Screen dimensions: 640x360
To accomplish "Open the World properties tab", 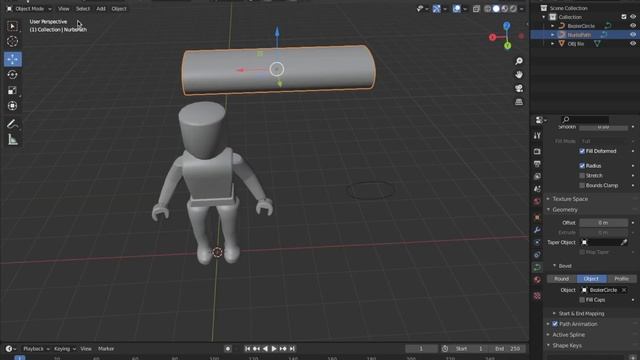I will click(537, 201).
